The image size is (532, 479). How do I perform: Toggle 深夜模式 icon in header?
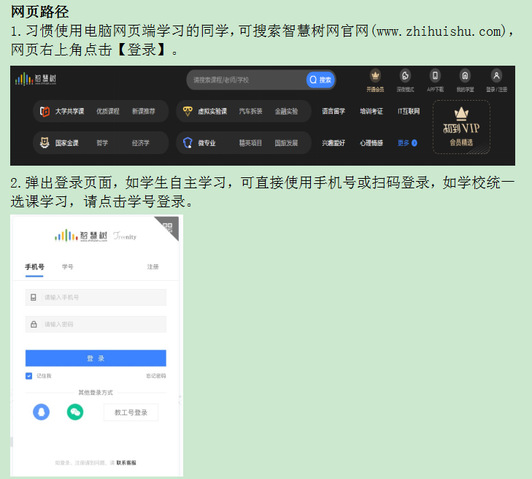(405, 76)
